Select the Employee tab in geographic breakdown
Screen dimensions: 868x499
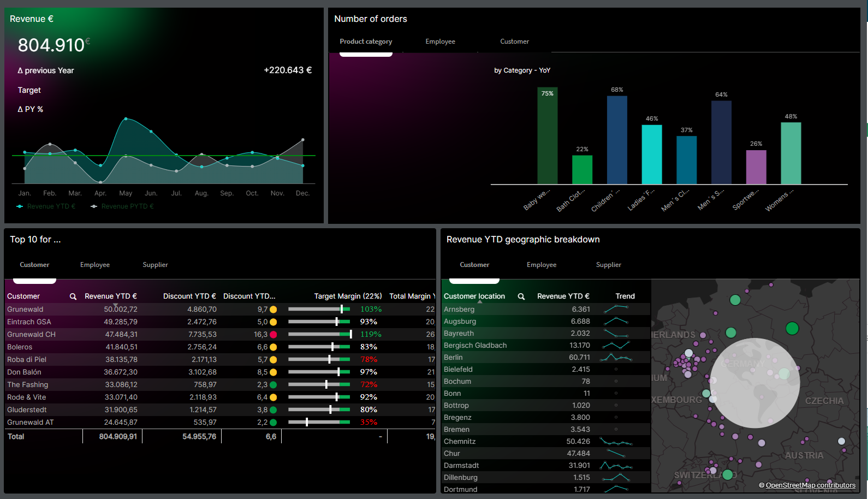[x=541, y=265]
